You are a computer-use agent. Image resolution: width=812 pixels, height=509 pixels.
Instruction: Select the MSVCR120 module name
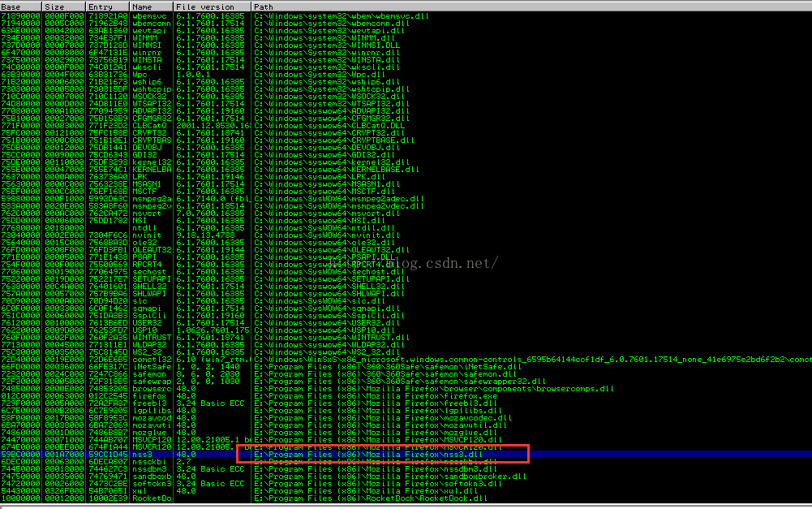coord(152,446)
